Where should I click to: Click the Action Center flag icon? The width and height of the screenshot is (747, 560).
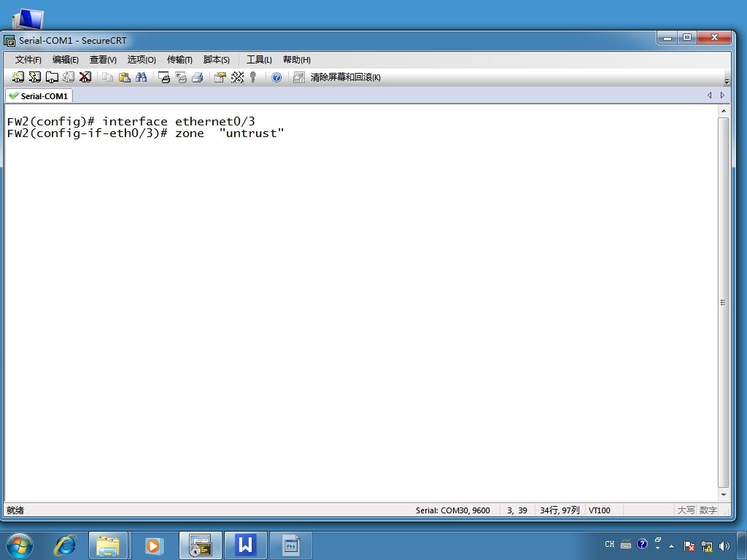pos(689,546)
